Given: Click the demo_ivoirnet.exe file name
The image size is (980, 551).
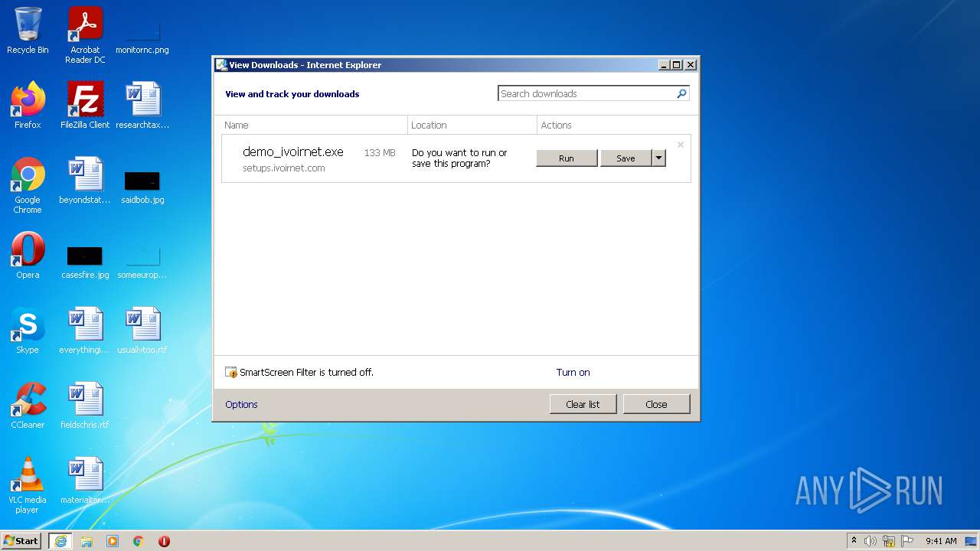Looking at the screenshot, I should tap(293, 152).
